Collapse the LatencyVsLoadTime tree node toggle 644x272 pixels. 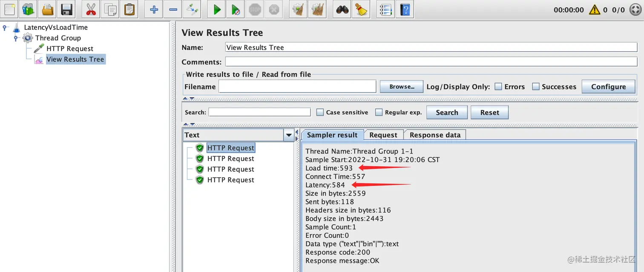click(5, 27)
